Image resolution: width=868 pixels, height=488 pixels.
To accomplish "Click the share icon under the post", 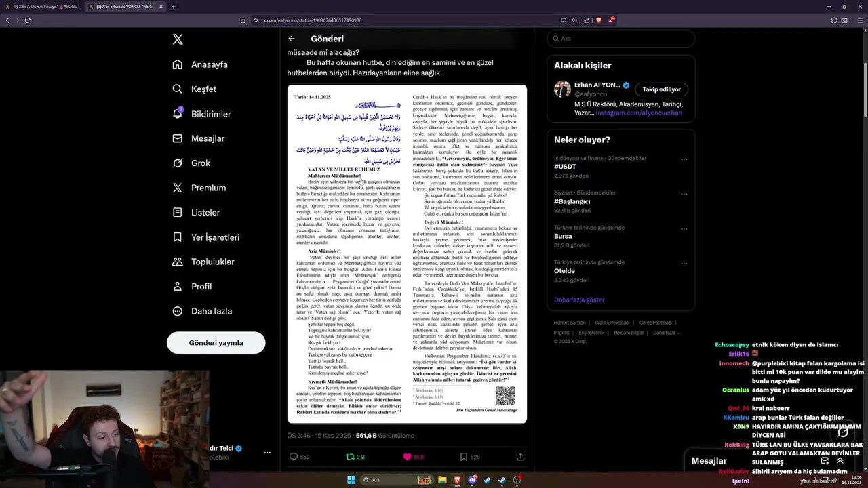I will pyautogui.click(x=521, y=457).
